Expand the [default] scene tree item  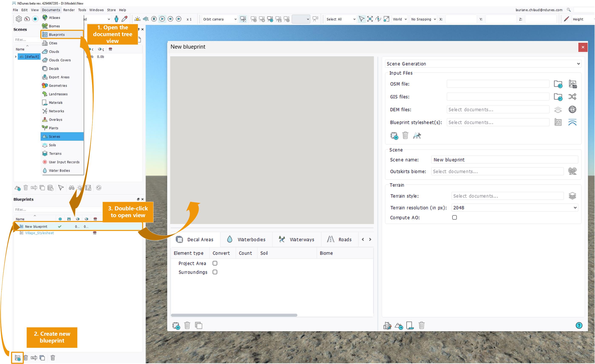16,57
